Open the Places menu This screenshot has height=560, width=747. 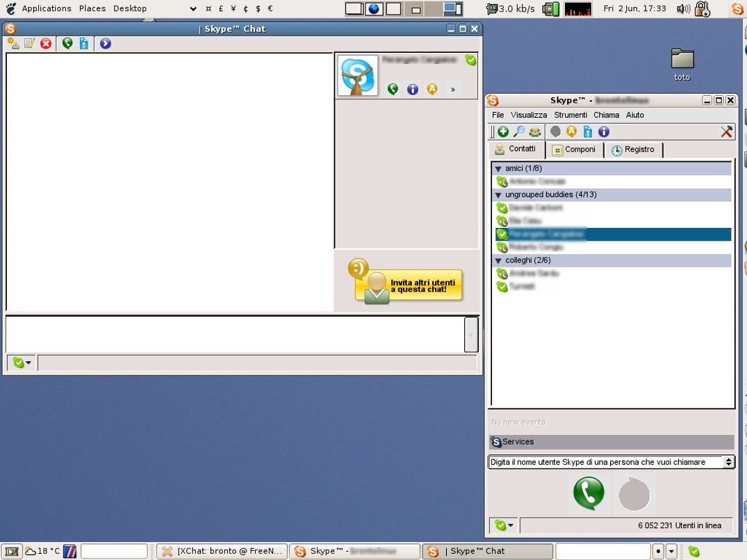[92, 8]
